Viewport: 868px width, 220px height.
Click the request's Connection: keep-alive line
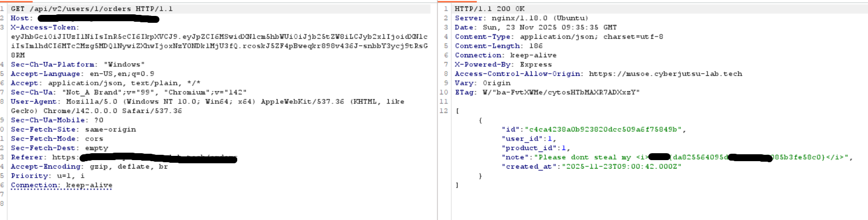click(61, 186)
